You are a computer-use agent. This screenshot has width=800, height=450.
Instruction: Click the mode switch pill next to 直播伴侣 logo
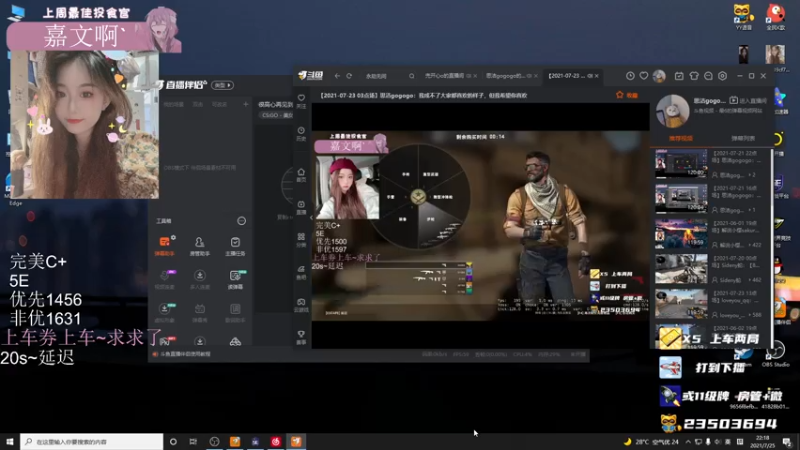coord(222,85)
